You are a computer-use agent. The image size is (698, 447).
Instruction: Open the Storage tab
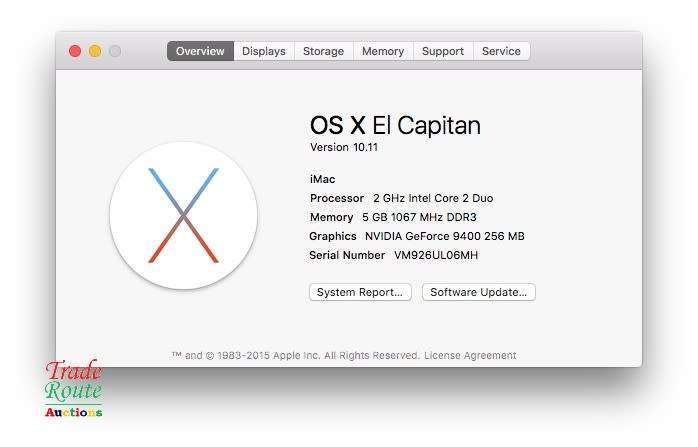[324, 51]
